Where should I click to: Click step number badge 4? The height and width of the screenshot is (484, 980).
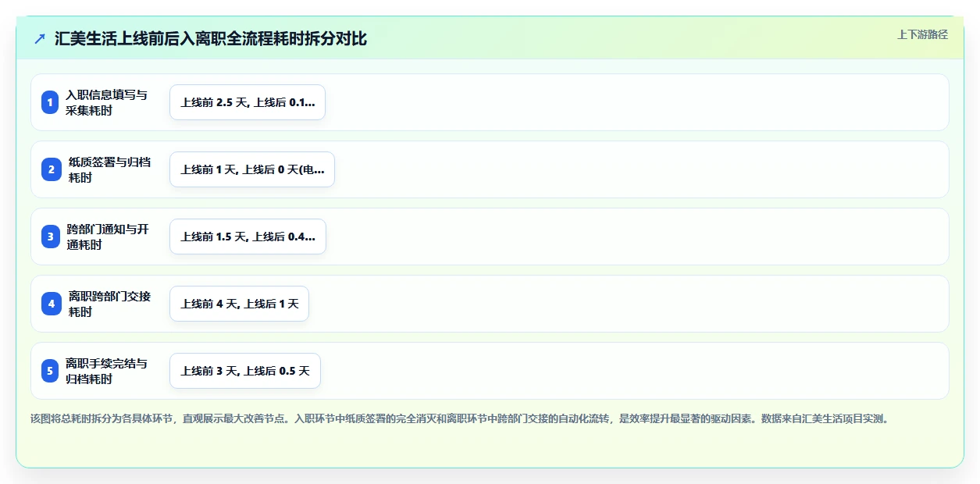(x=52, y=304)
